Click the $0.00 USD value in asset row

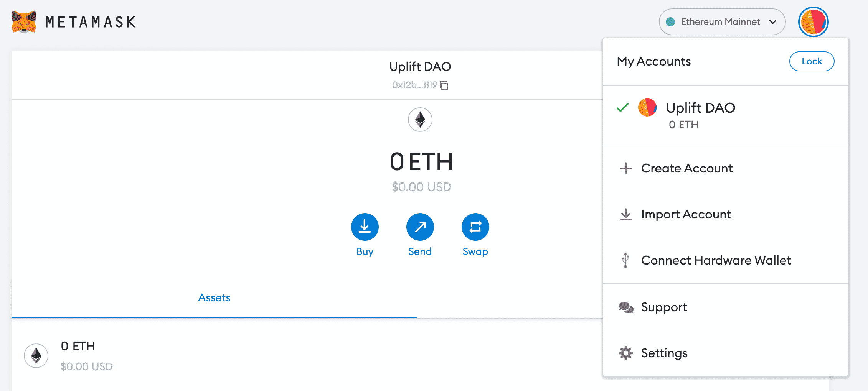tap(87, 366)
